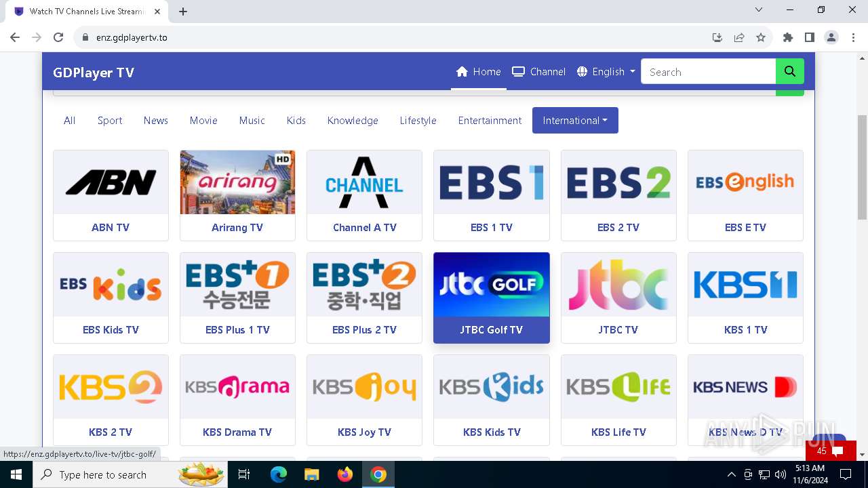Select the Kids category tab
The image size is (868, 488).
point(296,120)
